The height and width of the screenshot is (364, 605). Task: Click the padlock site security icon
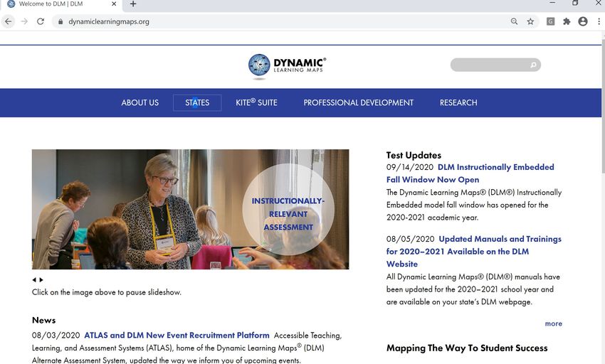(x=60, y=21)
